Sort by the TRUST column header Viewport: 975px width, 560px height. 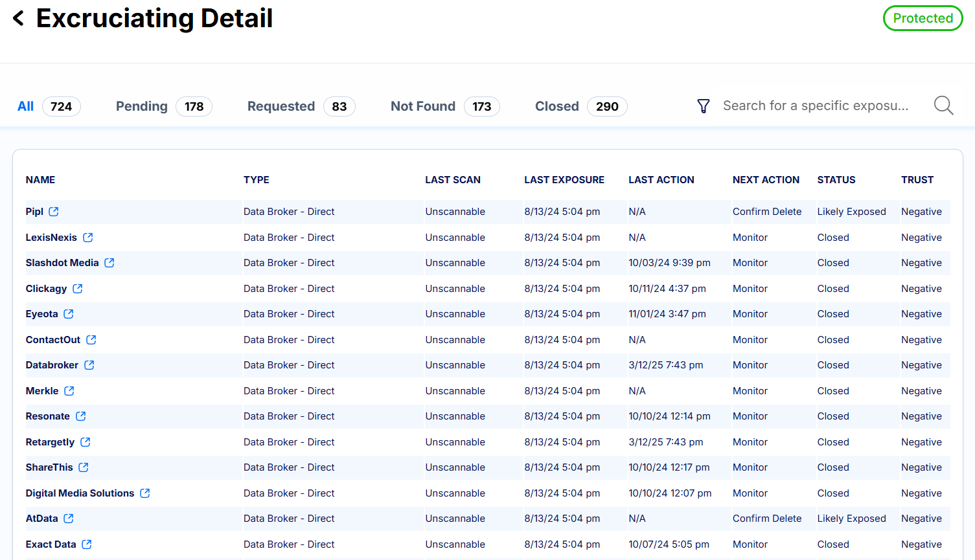917,180
